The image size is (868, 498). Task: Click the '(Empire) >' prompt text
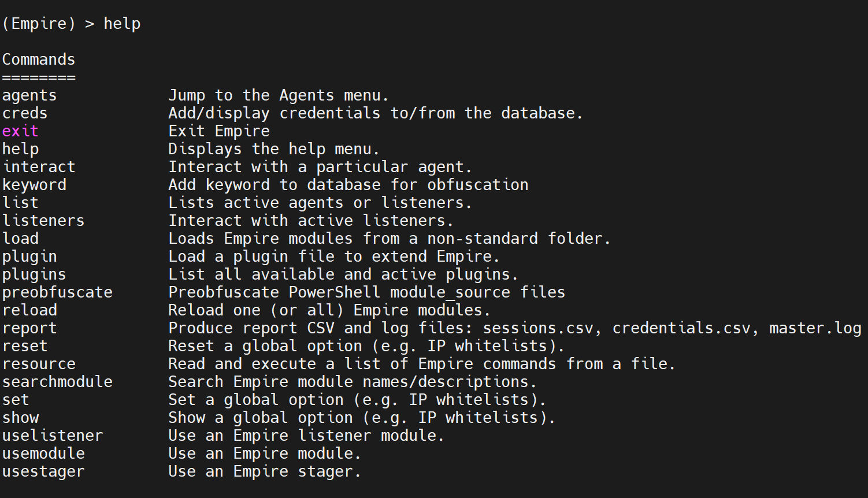point(48,24)
